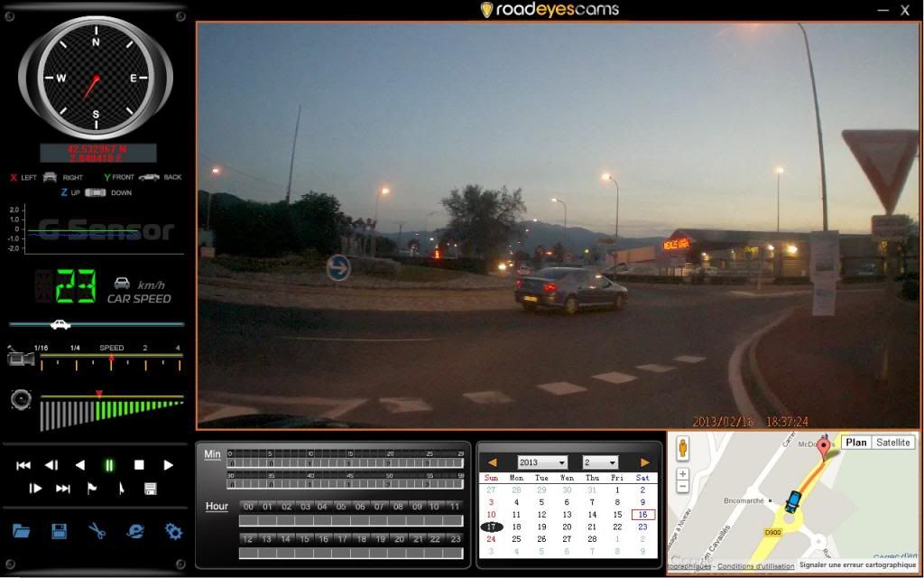Screen dimensions: 924x578
Task: Go to previous month with left arrow
Action: [x=493, y=462]
